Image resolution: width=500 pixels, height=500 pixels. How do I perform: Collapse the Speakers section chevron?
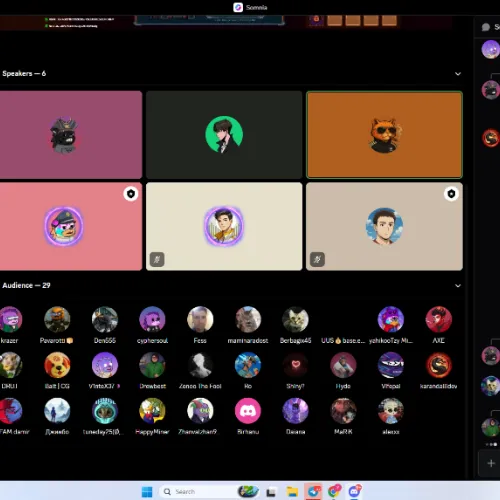[x=458, y=74]
